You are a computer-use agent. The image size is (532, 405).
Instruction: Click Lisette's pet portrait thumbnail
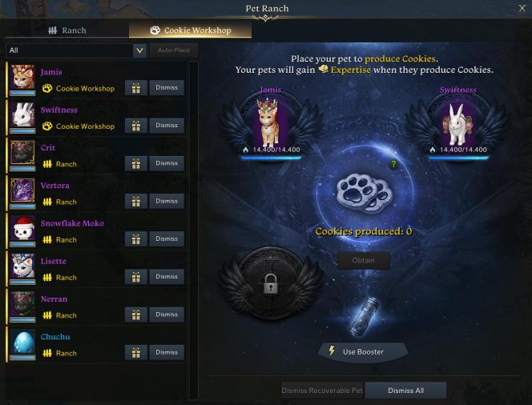(x=22, y=266)
